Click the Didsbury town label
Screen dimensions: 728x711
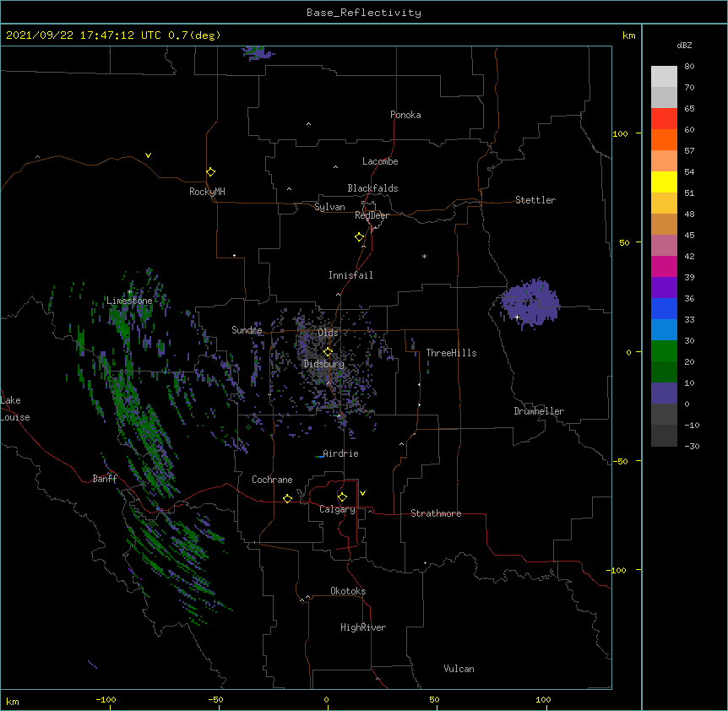point(324,364)
